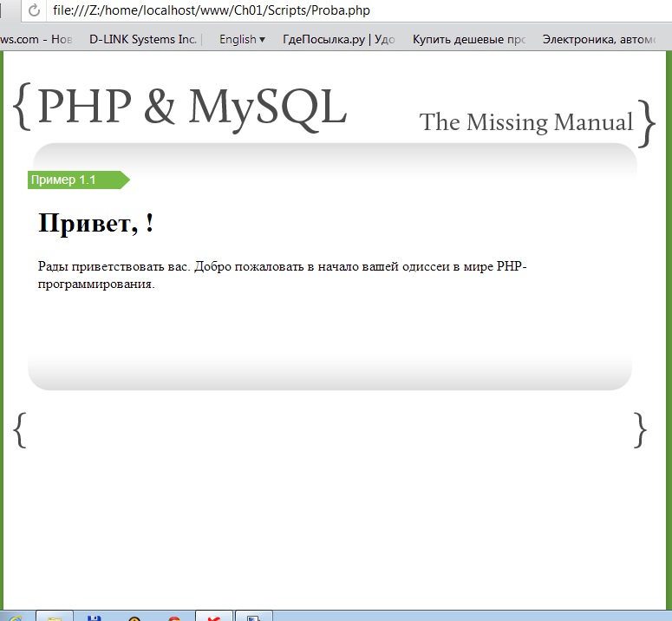Click the address bar showing Proba.php URL
672x621 pixels.
point(347,11)
